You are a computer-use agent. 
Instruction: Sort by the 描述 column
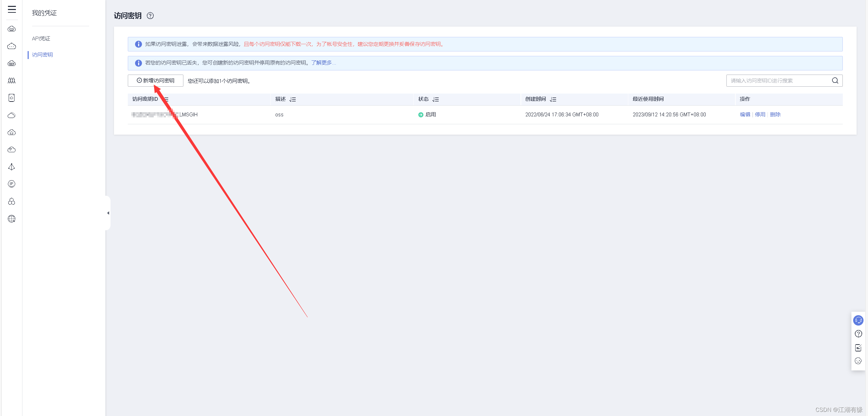(x=293, y=99)
